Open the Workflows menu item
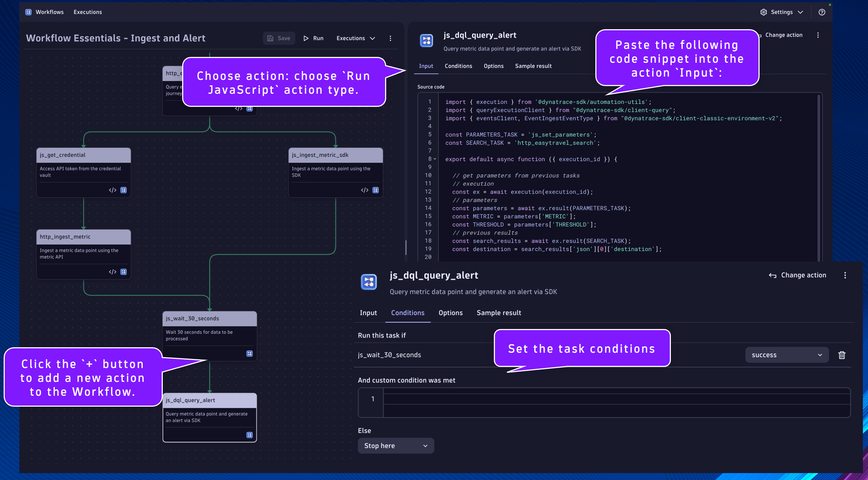This screenshot has width=868, height=480. point(50,12)
